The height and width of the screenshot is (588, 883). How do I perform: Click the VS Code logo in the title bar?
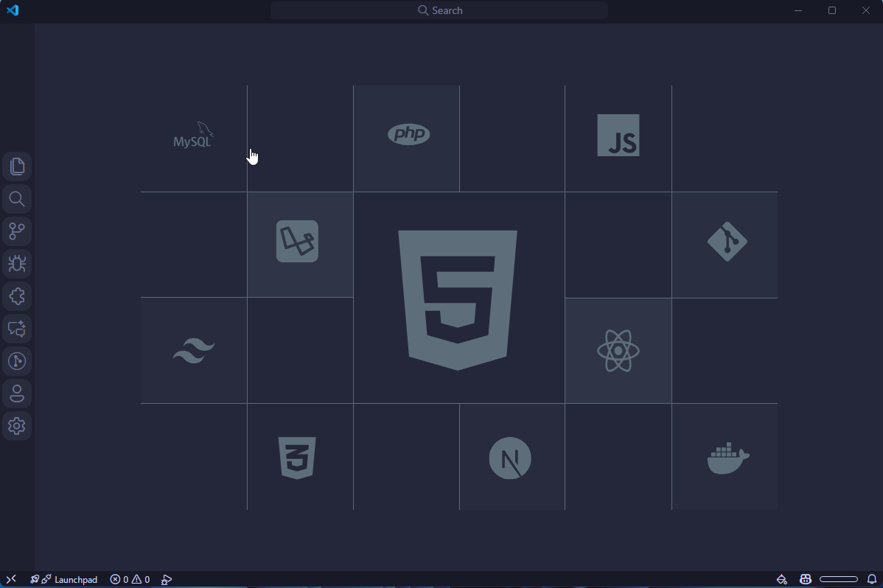13,10
